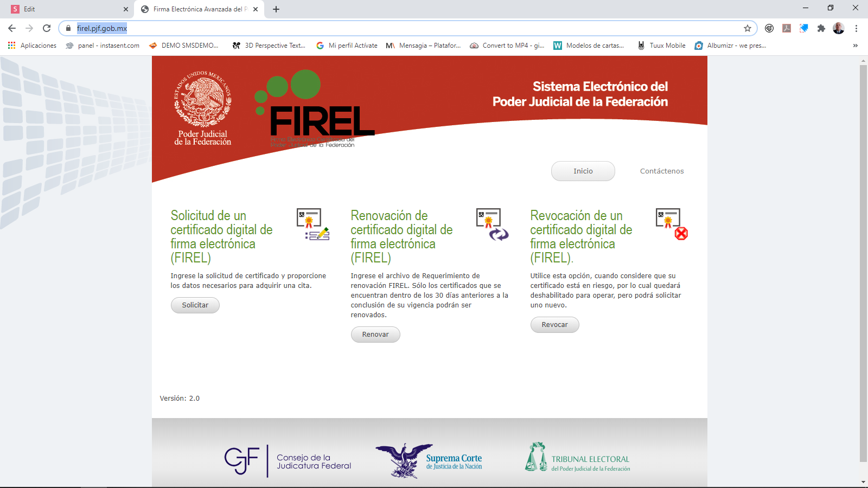Click the Solicitud de un certificado digital heading

(x=221, y=236)
